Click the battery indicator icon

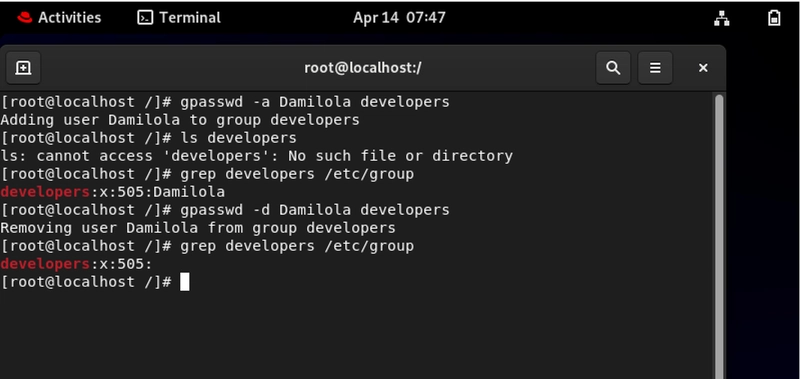774,18
